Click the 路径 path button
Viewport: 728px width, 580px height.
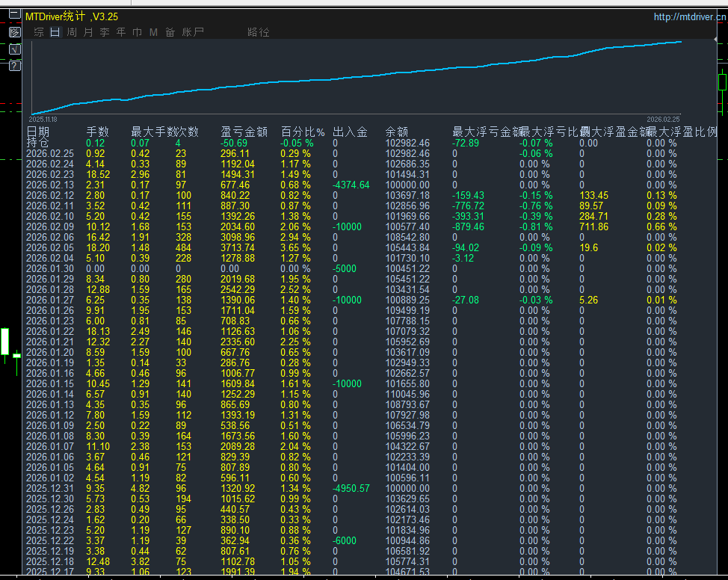coord(259,32)
